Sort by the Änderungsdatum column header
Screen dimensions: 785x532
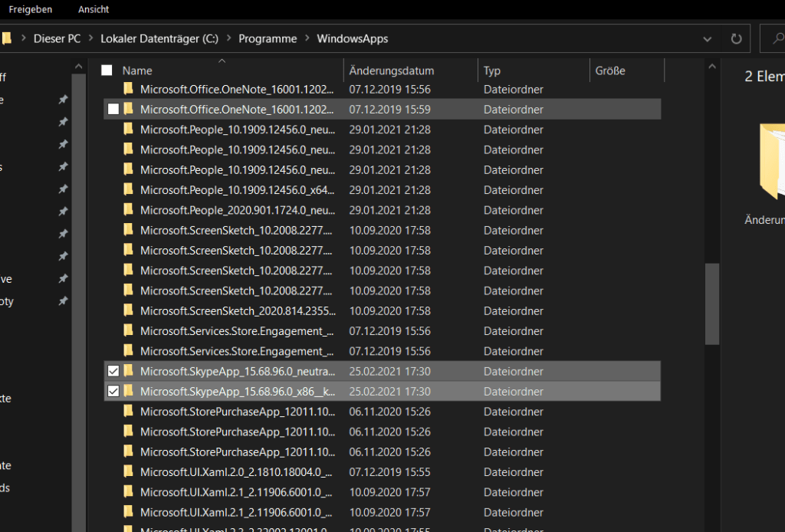click(391, 71)
